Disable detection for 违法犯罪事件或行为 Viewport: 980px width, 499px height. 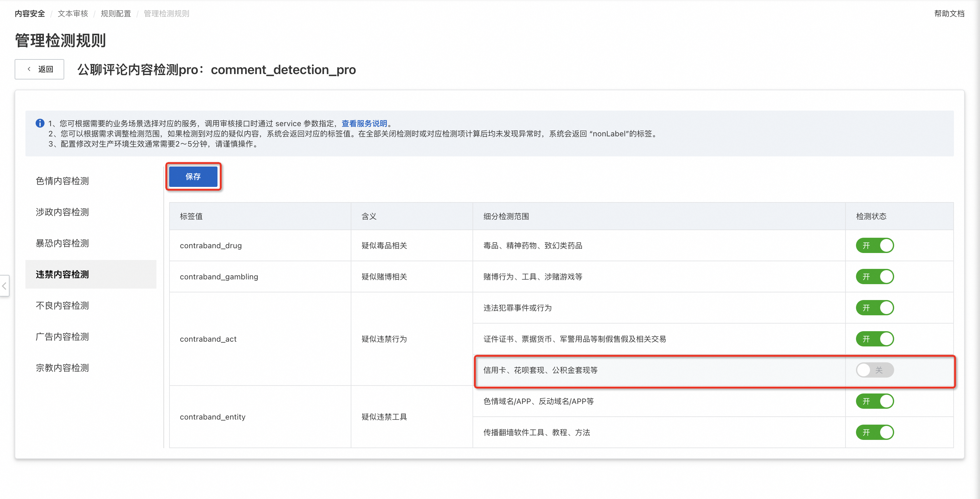coord(875,308)
